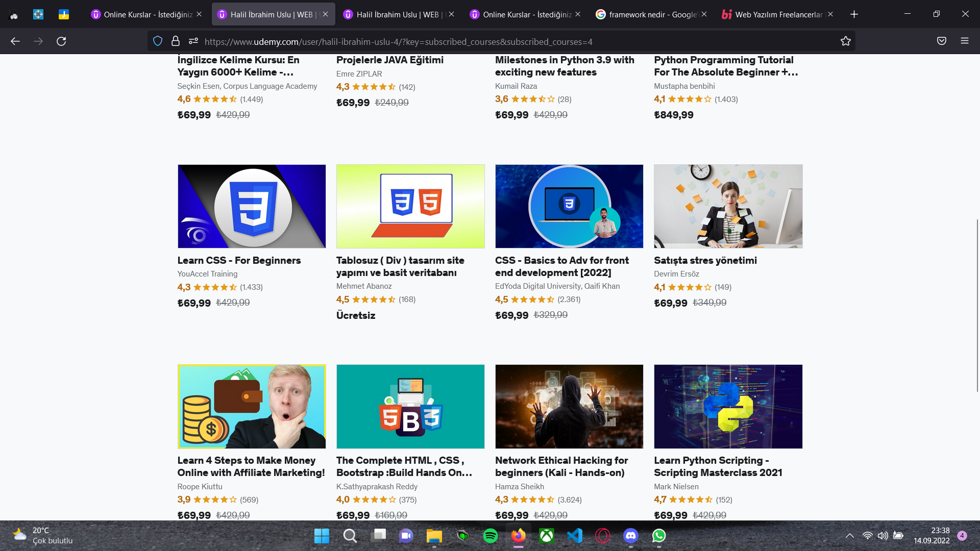Open Discord from the taskbar
Viewport: 980px width, 551px height.
click(x=631, y=536)
